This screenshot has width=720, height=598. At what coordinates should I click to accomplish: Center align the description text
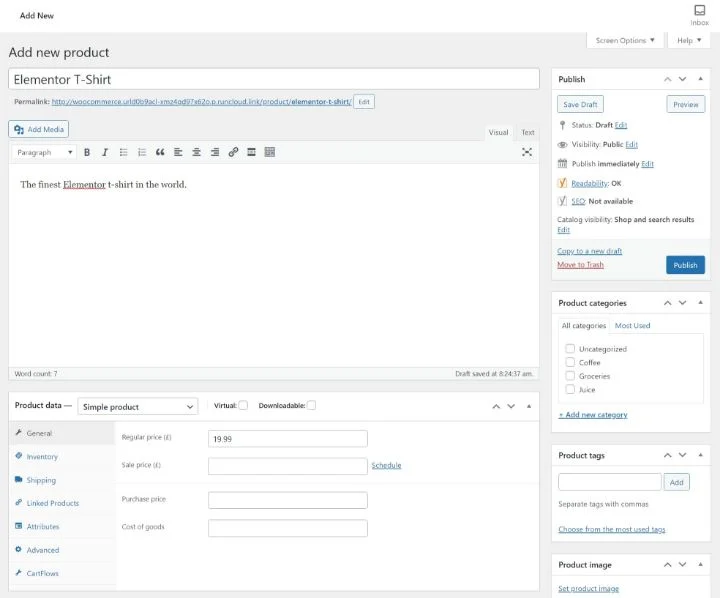[x=196, y=152]
